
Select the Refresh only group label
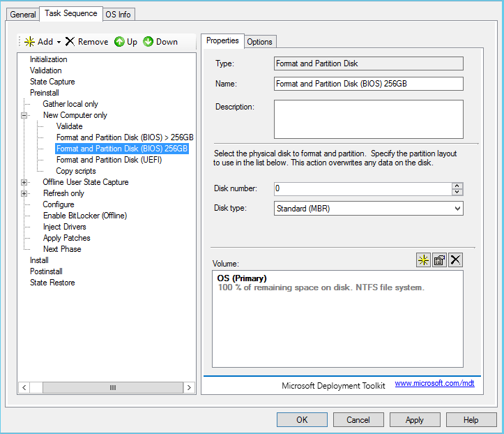[63, 193]
